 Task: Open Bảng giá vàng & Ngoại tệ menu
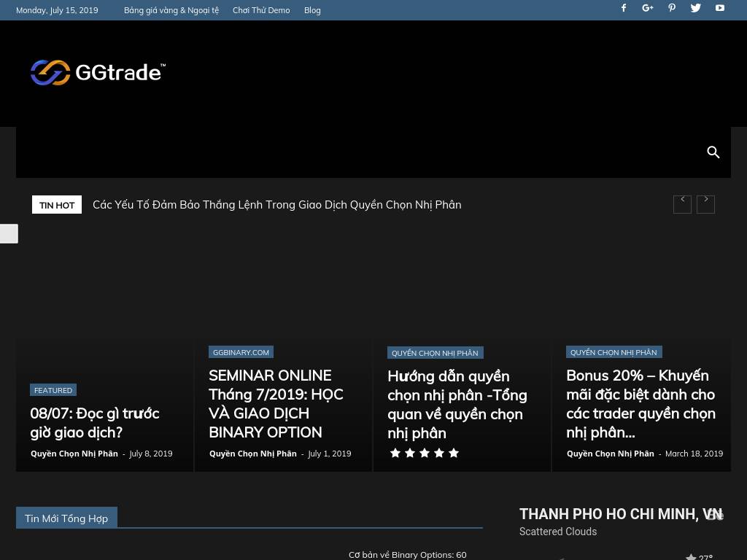click(171, 10)
